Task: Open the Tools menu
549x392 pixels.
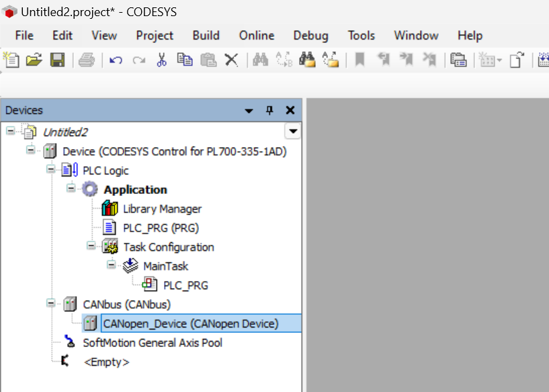Action: click(x=361, y=36)
